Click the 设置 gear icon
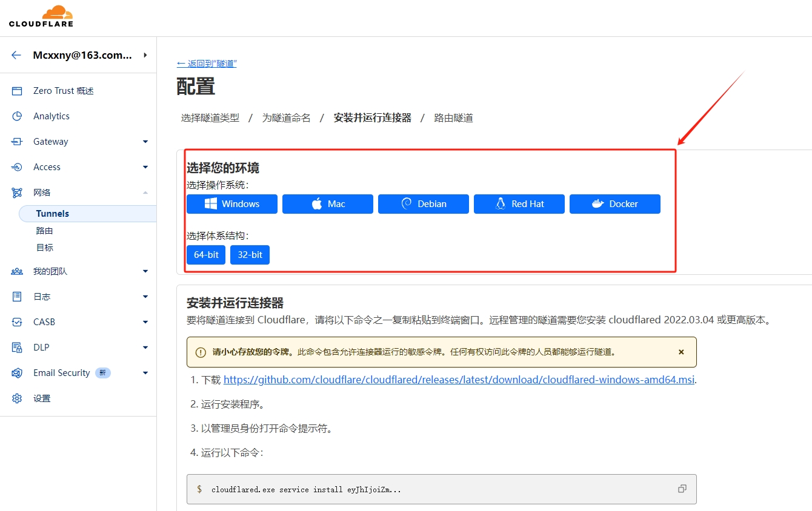The image size is (812, 511). [17, 398]
